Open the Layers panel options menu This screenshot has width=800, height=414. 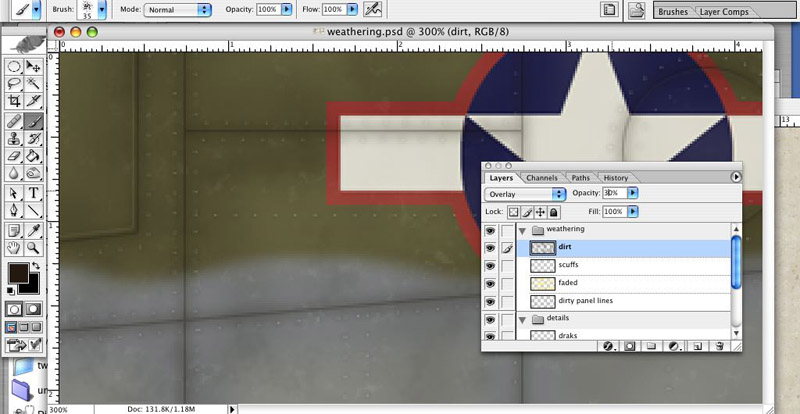click(x=736, y=177)
